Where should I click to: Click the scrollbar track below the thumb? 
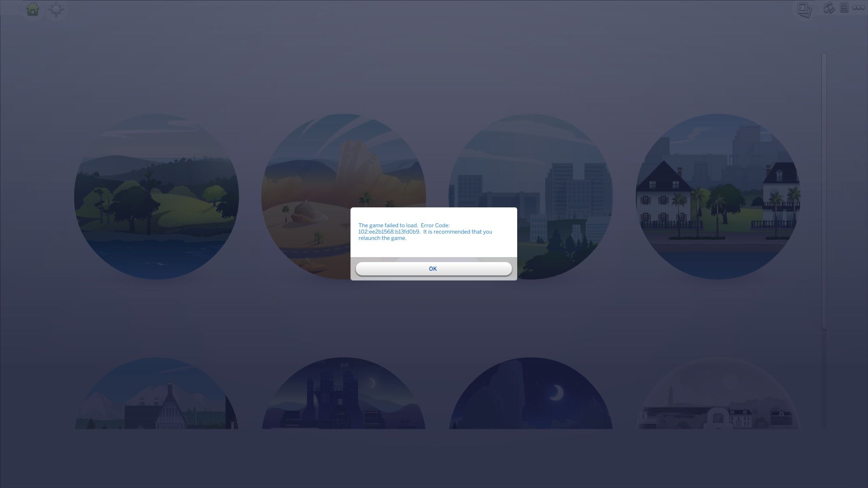click(x=824, y=380)
